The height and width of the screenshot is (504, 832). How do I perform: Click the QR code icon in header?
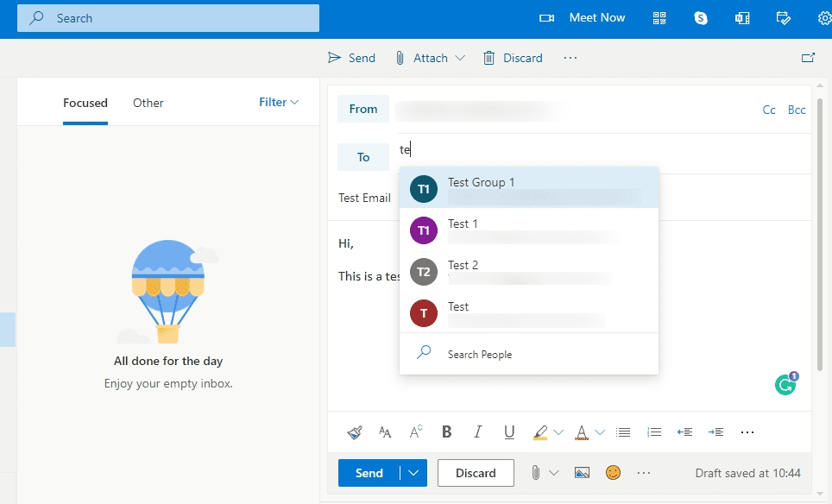tap(659, 18)
